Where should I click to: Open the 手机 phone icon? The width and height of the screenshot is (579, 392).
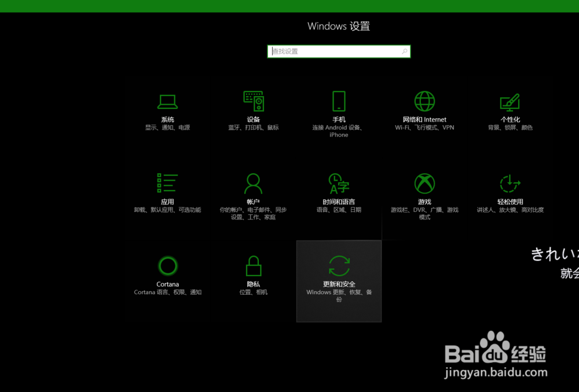339,101
